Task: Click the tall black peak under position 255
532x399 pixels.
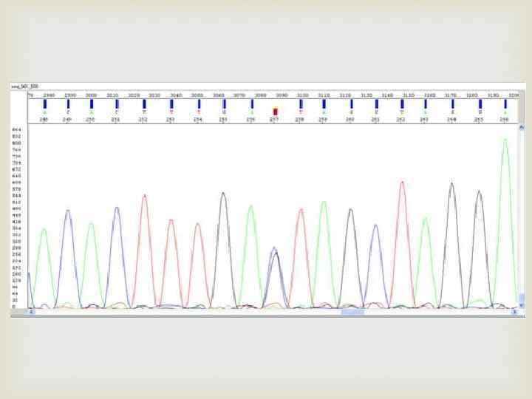Action: tap(223, 250)
